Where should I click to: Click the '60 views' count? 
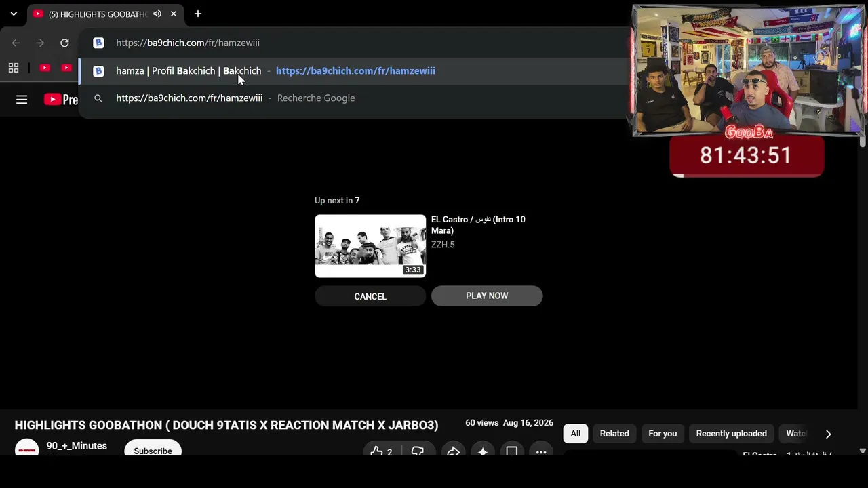[x=481, y=423]
